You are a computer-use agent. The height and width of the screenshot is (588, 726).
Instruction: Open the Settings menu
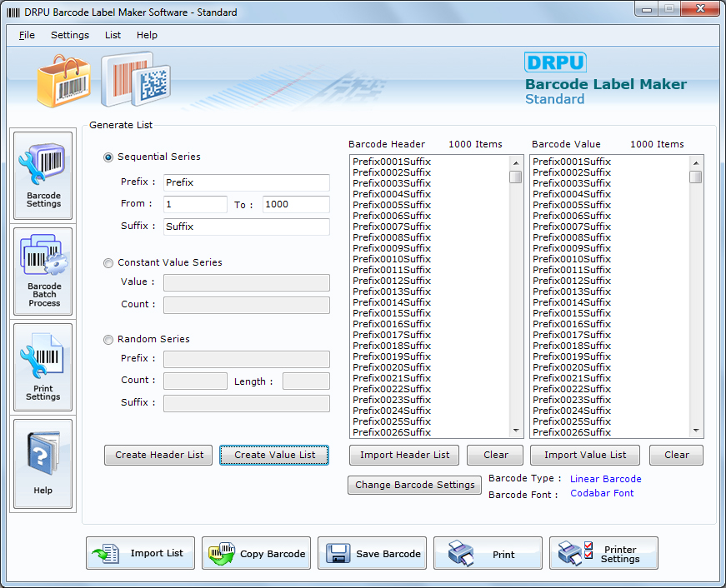[x=70, y=35]
